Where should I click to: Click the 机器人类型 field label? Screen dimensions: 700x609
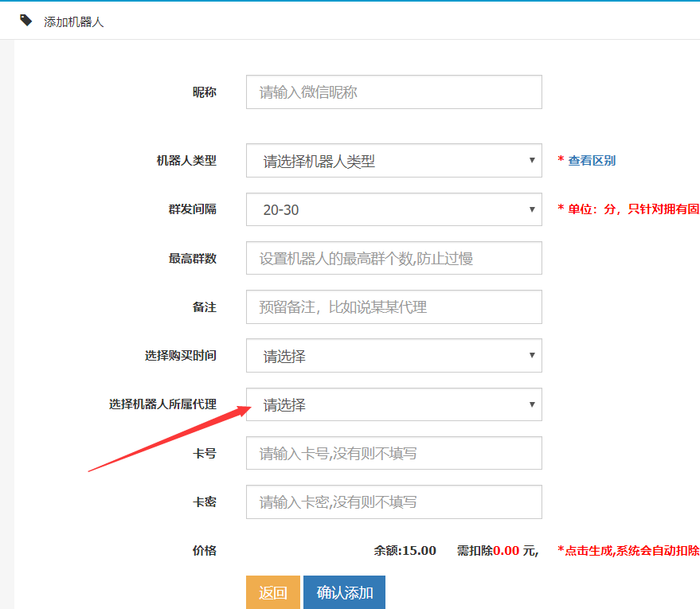(186, 160)
